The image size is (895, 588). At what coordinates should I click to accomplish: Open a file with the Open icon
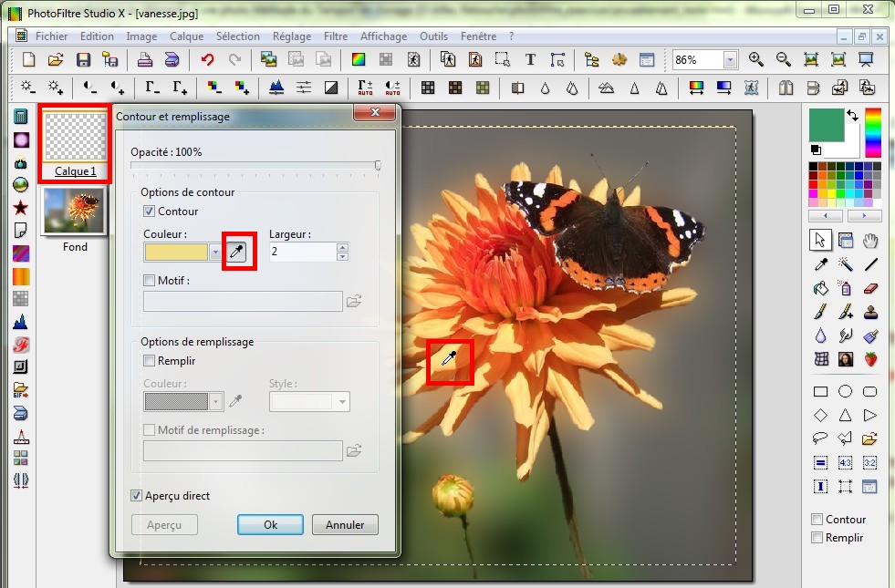click(x=56, y=59)
